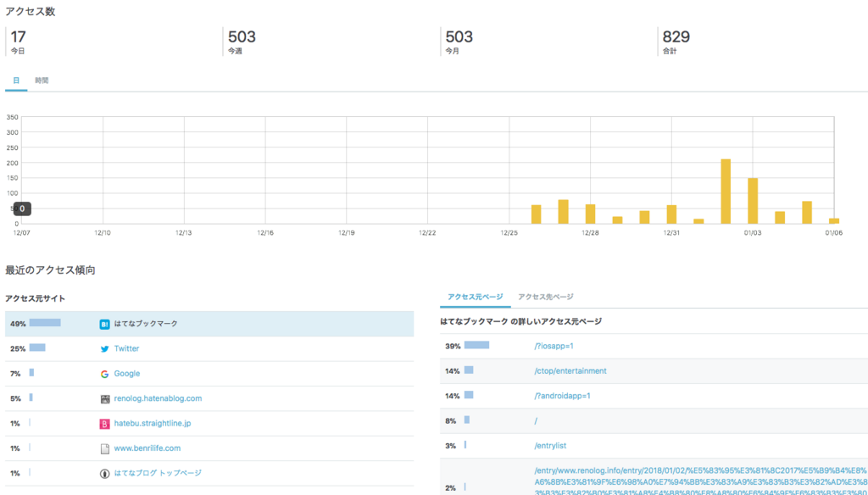Click the 3% value in /entrylist row

(451, 446)
